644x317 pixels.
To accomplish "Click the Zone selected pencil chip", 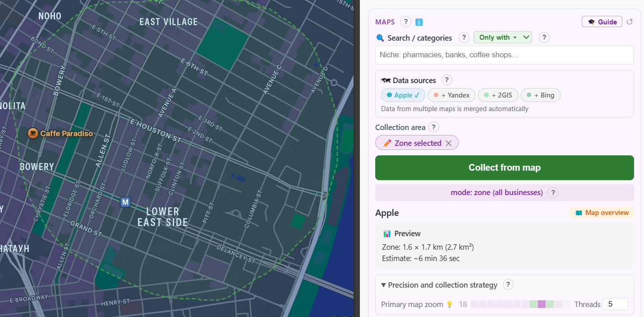I will click(x=417, y=143).
